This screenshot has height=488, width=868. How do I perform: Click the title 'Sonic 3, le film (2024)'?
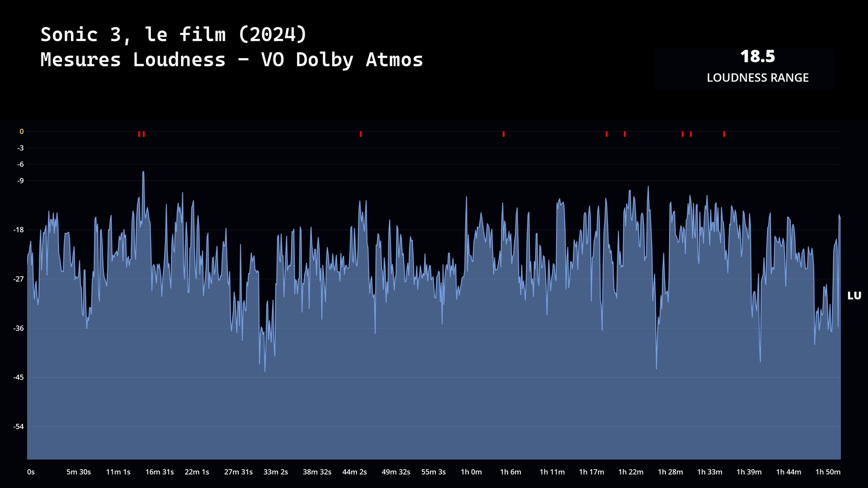coord(174,34)
